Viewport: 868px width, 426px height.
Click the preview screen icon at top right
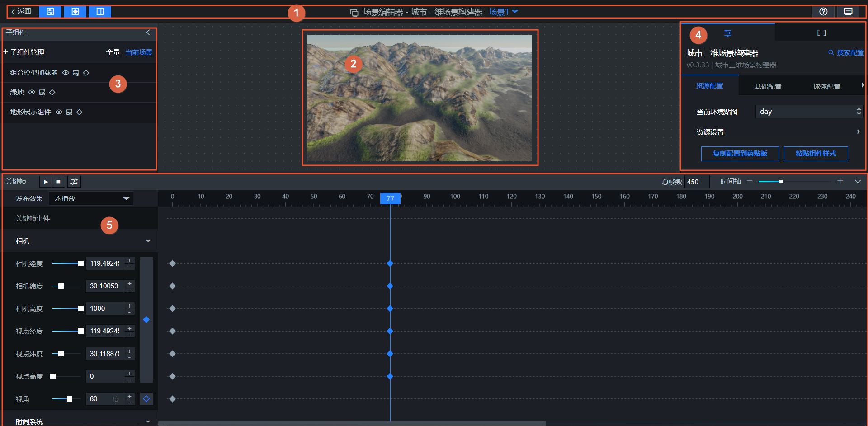pos(848,12)
